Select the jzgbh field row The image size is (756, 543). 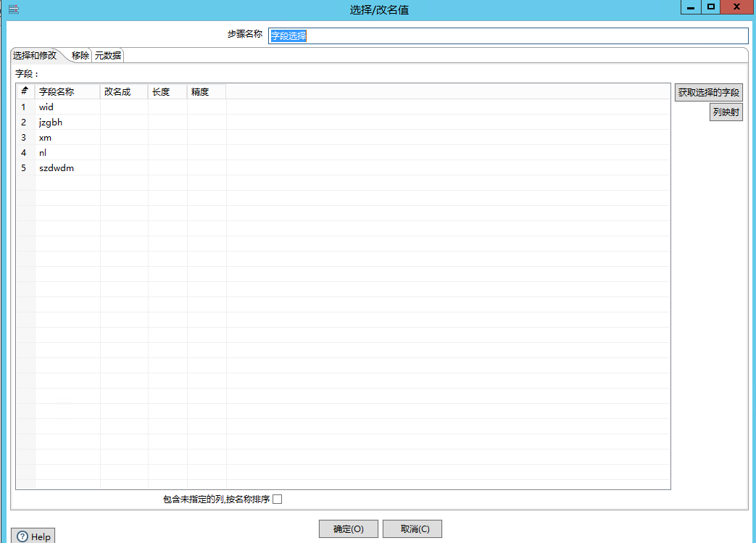(x=343, y=122)
